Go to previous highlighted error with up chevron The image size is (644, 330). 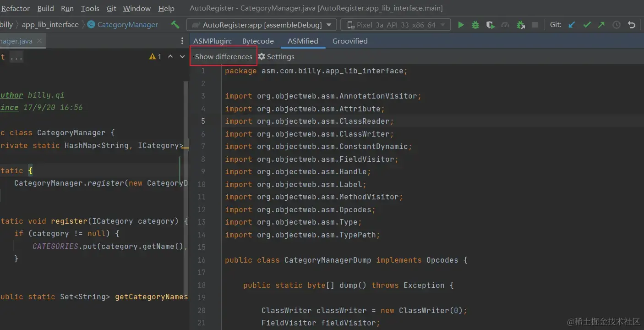point(170,57)
